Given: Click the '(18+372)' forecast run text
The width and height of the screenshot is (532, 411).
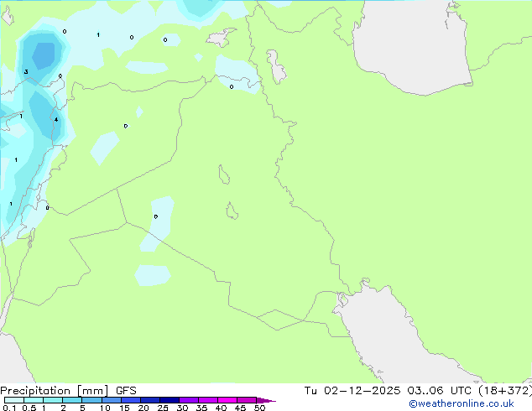Looking at the screenshot, I should [x=505, y=391].
